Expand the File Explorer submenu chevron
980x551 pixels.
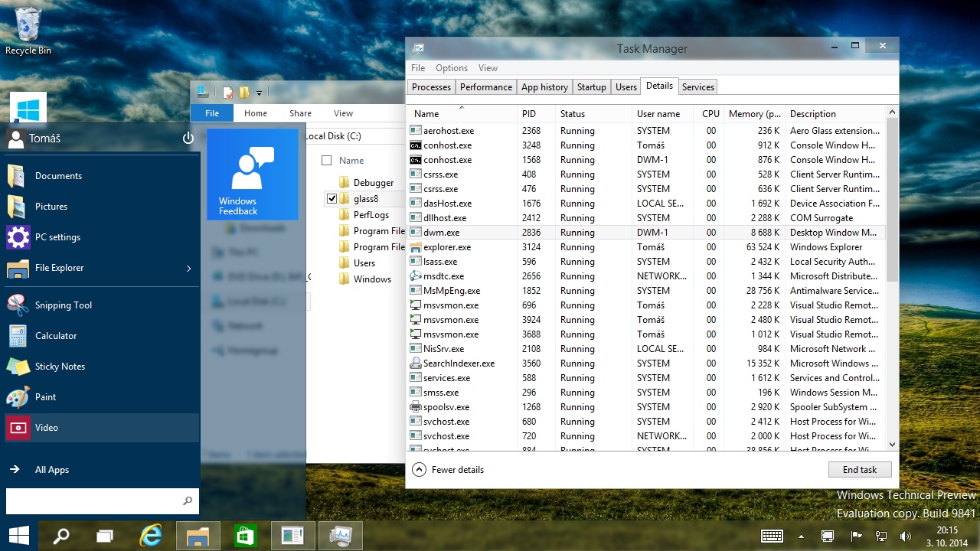tap(189, 268)
